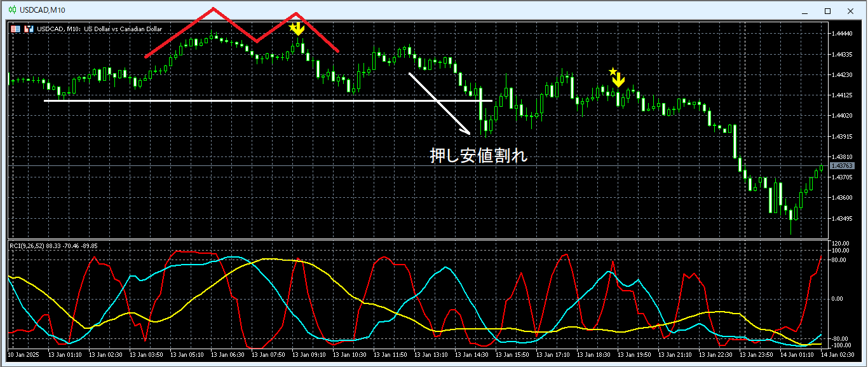Click the '13 Jan 07:50' time label
The image size is (868, 367).
click(267, 354)
